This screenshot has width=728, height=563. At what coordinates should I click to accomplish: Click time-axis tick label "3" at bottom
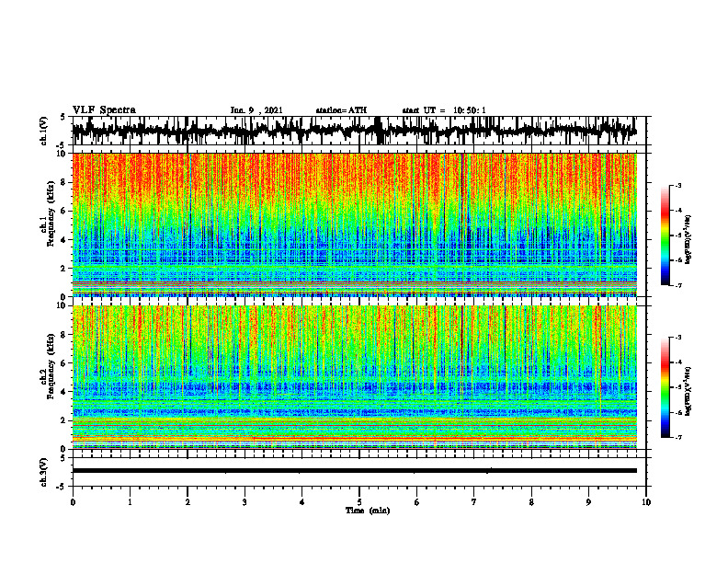pyautogui.click(x=245, y=502)
